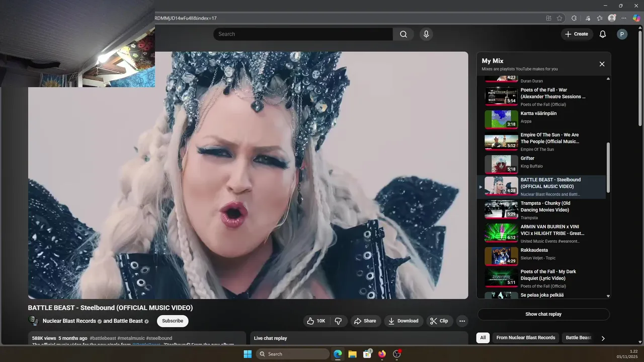
Task: Play Empire Of The Sun - We Are The People
Action: click(x=541, y=142)
